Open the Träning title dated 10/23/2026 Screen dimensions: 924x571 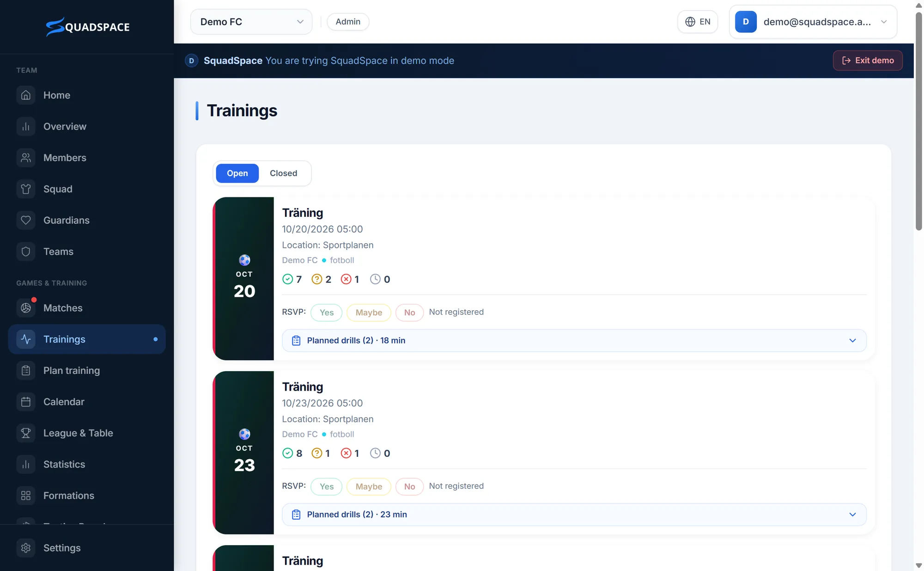tap(303, 387)
